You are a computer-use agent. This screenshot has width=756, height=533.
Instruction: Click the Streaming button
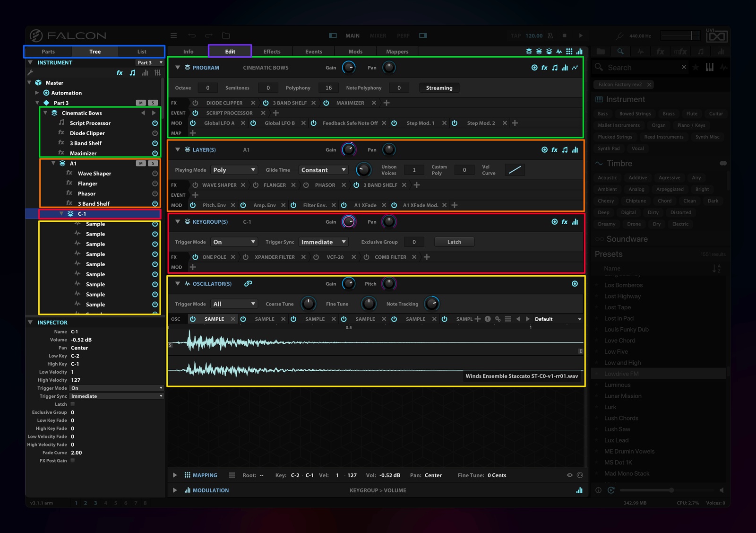pyautogui.click(x=439, y=87)
